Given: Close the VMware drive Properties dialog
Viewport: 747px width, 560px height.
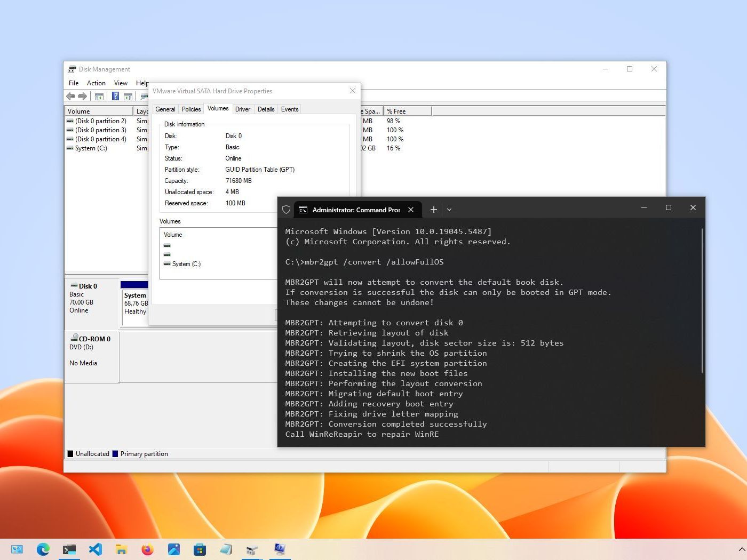Looking at the screenshot, I should tap(353, 91).
